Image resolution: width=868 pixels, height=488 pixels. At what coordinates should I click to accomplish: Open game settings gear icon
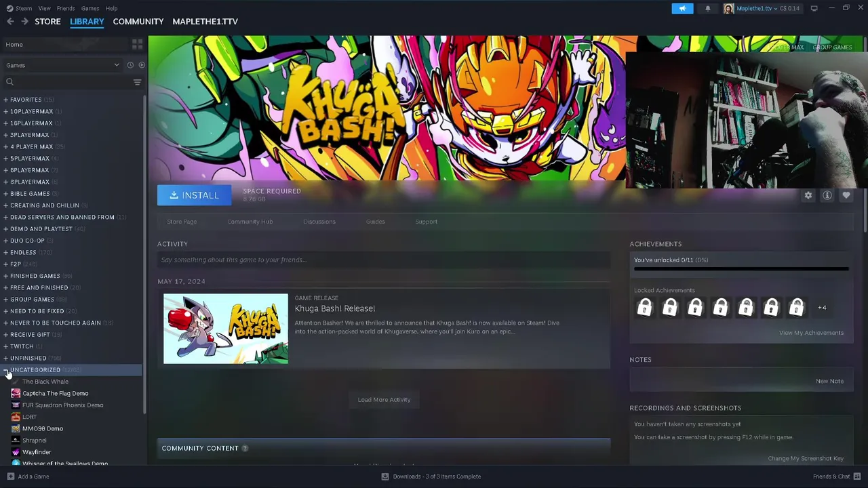pos(808,195)
